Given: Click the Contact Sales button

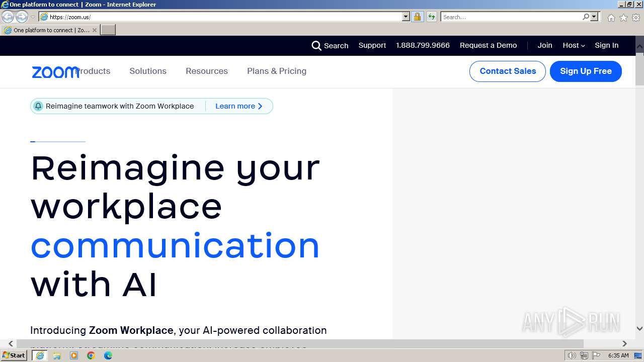Looking at the screenshot, I should 508,71.
